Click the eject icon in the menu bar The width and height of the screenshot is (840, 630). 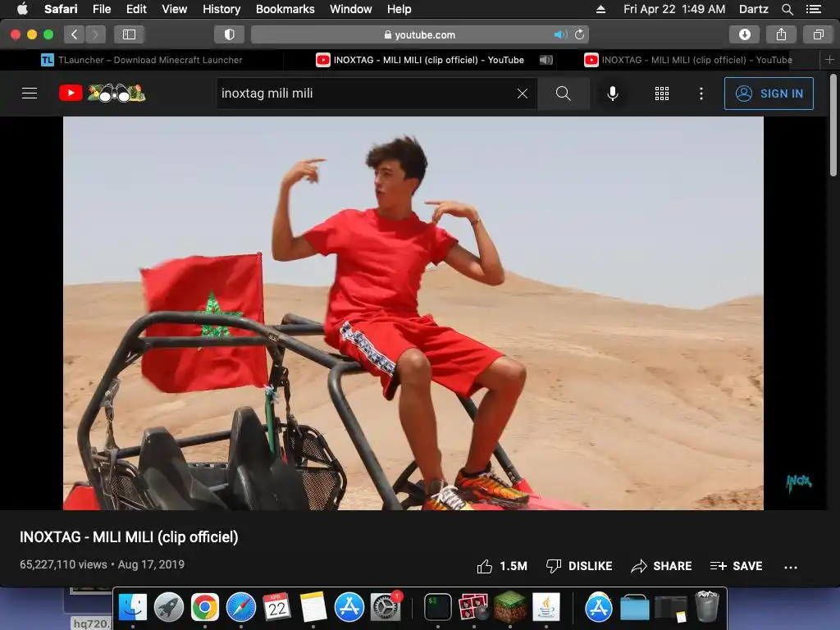coord(600,9)
